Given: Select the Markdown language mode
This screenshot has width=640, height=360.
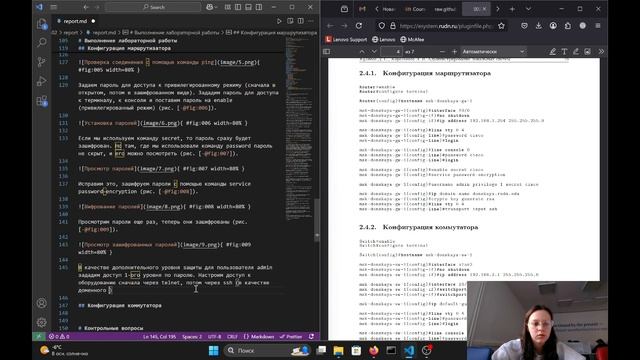Looking at the screenshot, I should click(259, 337).
